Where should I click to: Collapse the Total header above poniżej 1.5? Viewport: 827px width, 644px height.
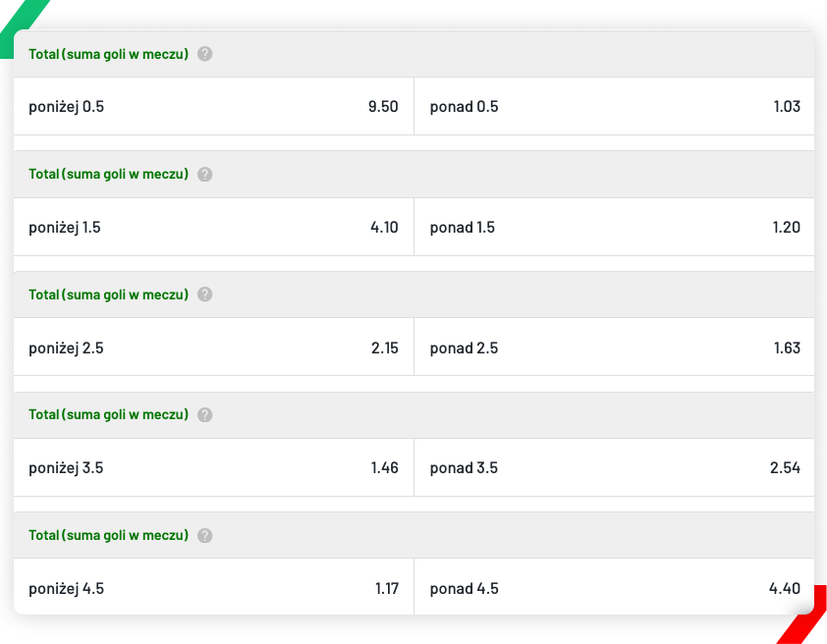(x=414, y=175)
